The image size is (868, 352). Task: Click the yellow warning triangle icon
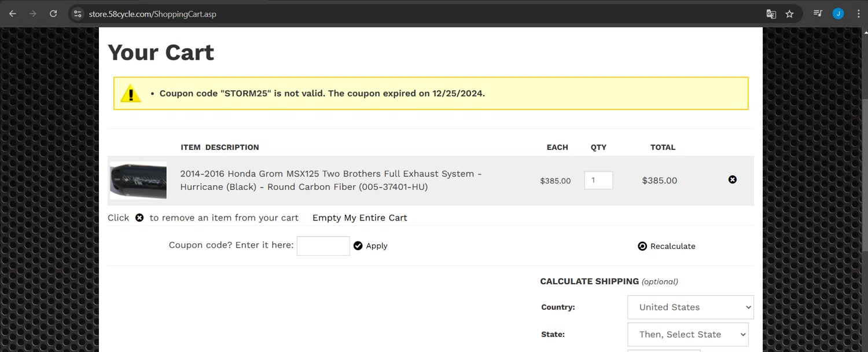tap(131, 93)
